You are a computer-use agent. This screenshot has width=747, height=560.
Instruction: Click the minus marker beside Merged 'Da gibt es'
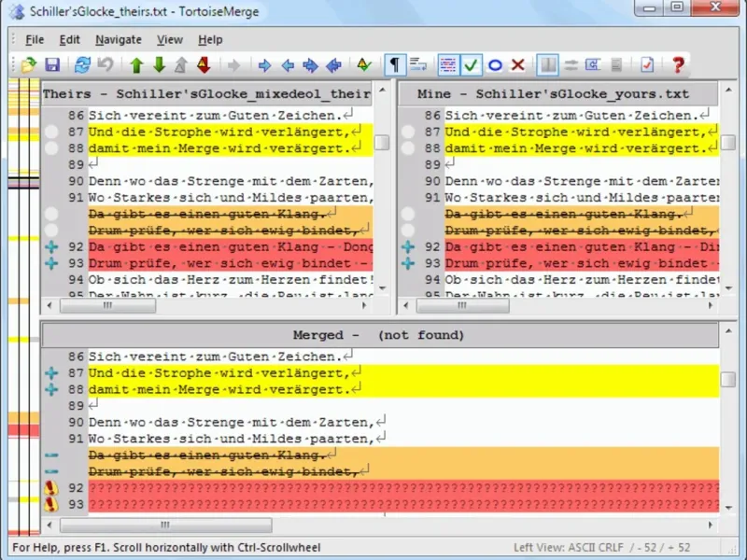[51, 455]
